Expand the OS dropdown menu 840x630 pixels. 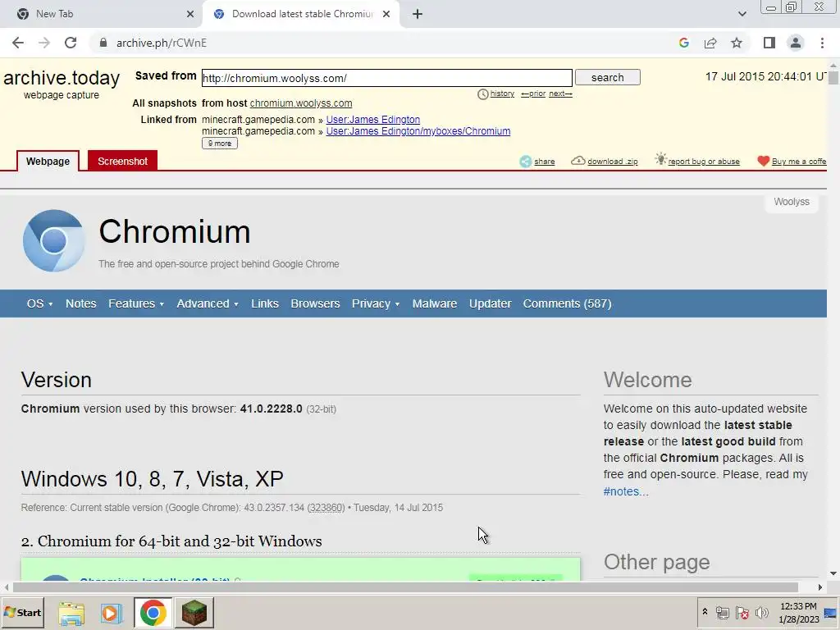tap(39, 304)
